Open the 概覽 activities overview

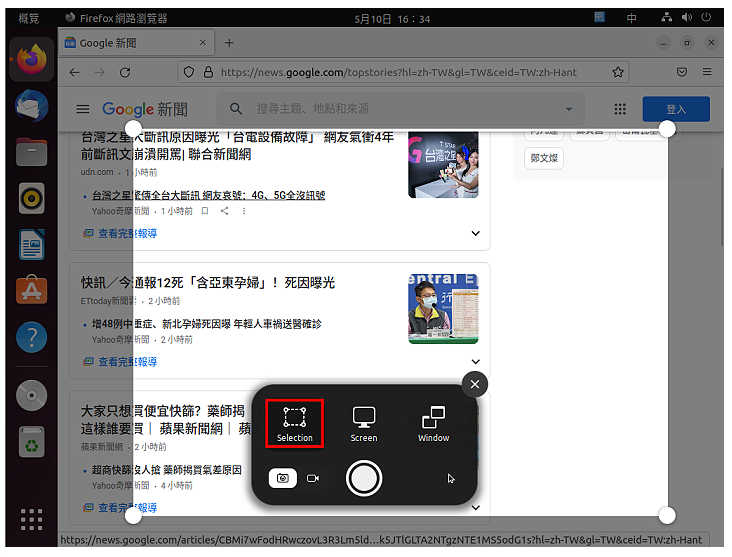coord(29,19)
